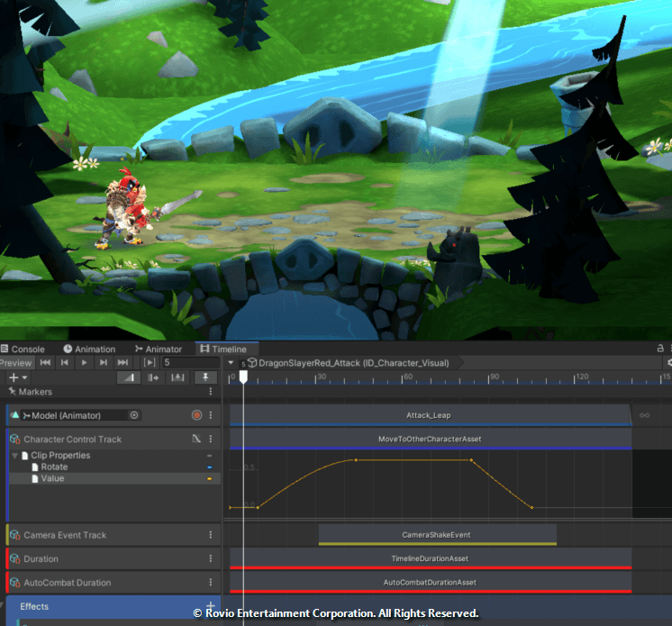Viewport: 672px width, 626px height.
Task: Open the add track plus dropdown
Action: point(17,377)
